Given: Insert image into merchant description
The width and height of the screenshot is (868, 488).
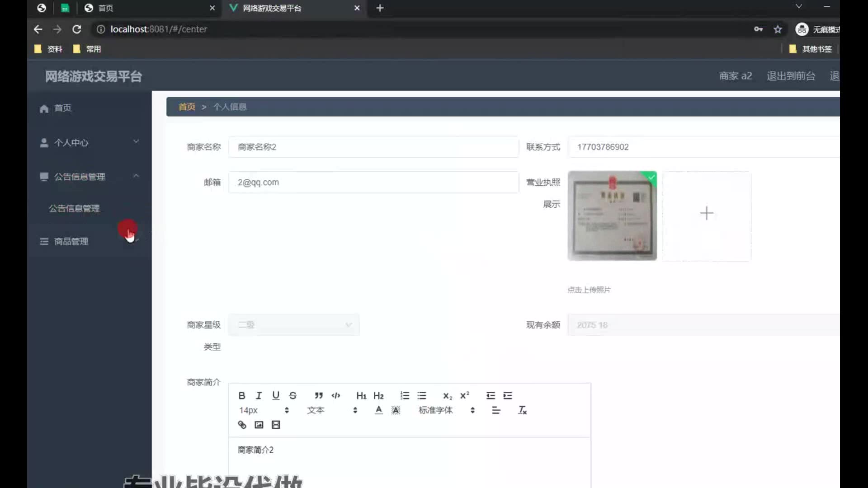Looking at the screenshot, I should [259, 425].
